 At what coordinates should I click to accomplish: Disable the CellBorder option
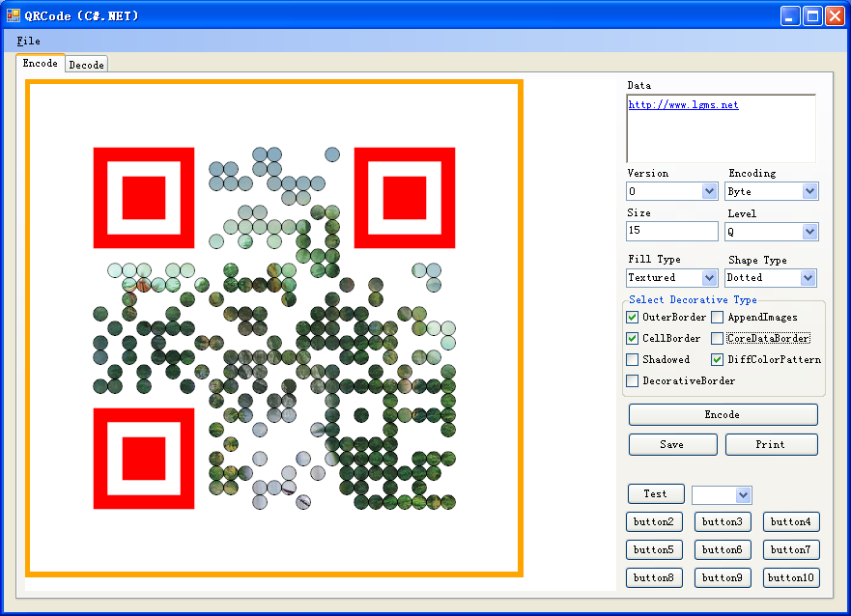[x=633, y=339]
